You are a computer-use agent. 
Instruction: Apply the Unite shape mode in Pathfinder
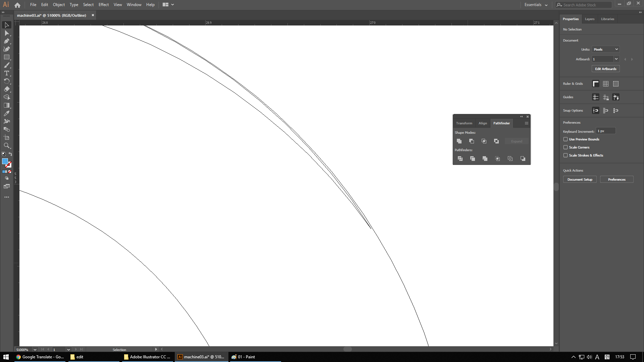click(x=459, y=141)
